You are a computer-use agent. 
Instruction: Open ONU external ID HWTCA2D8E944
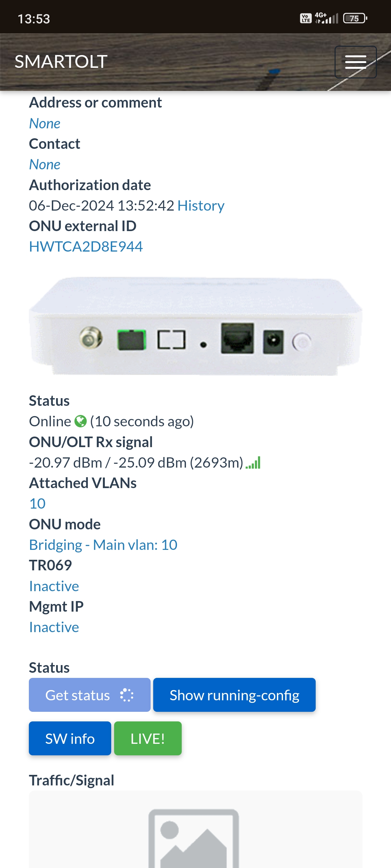click(x=86, y=247)
